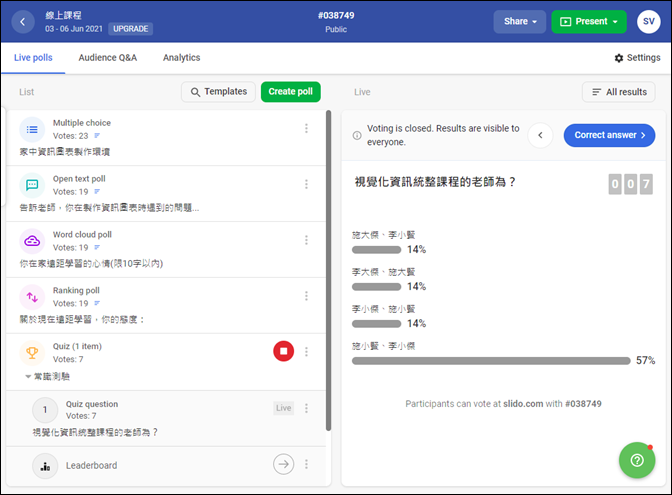Switch to the Audience Q&A tab
The width and height of the screenshot is (672, 495).
108,58
